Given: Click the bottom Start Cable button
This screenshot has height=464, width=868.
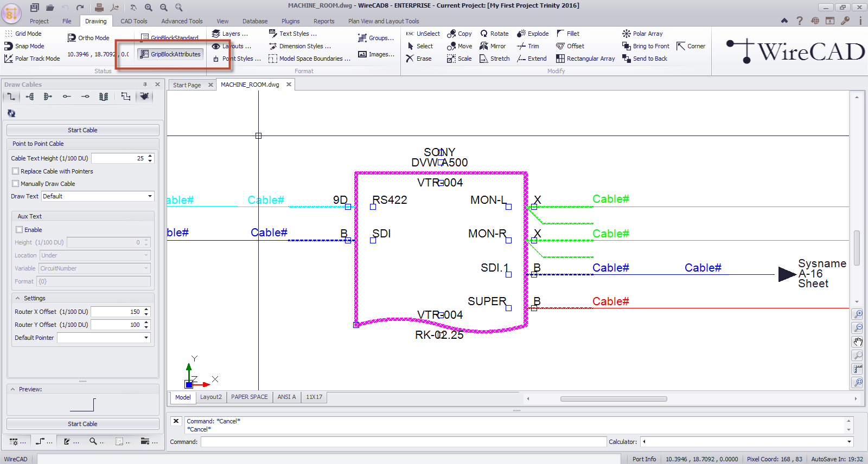Looking at the screenshot, I should [82, 424].
